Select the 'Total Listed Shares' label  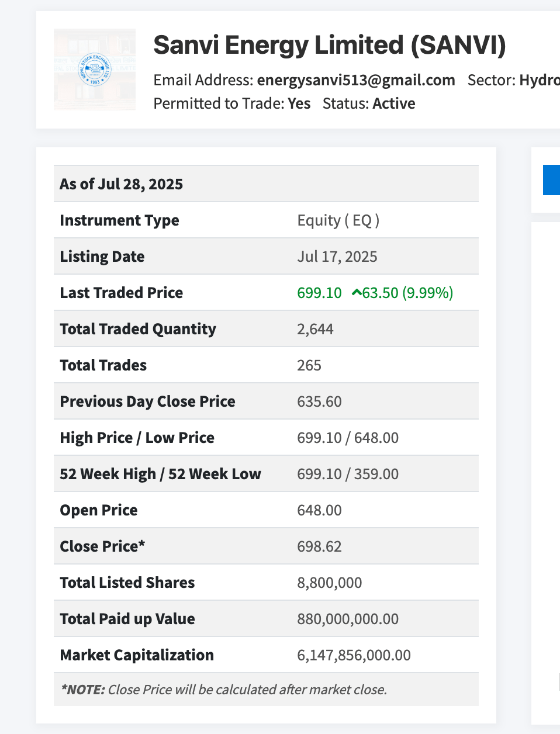(x=127, y=583)
